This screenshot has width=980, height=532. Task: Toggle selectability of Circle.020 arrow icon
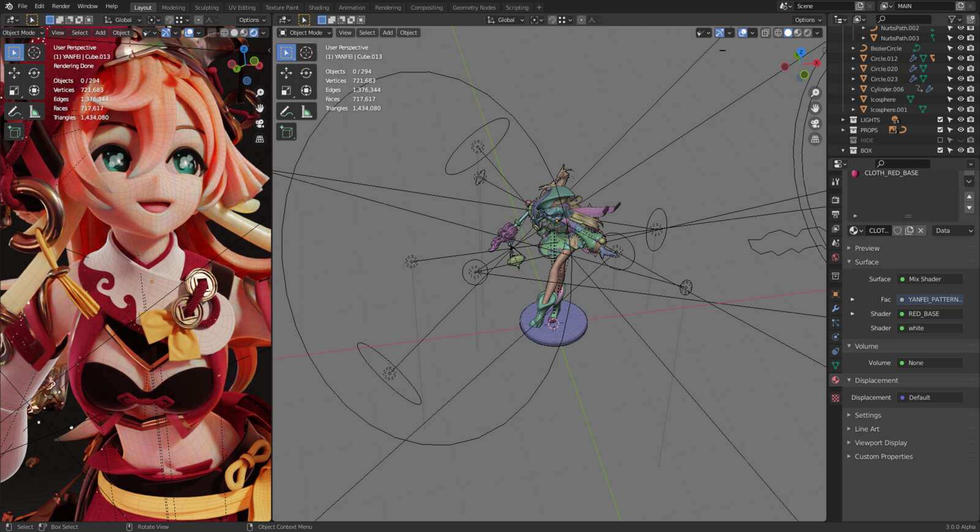click(x=950, y=69)
